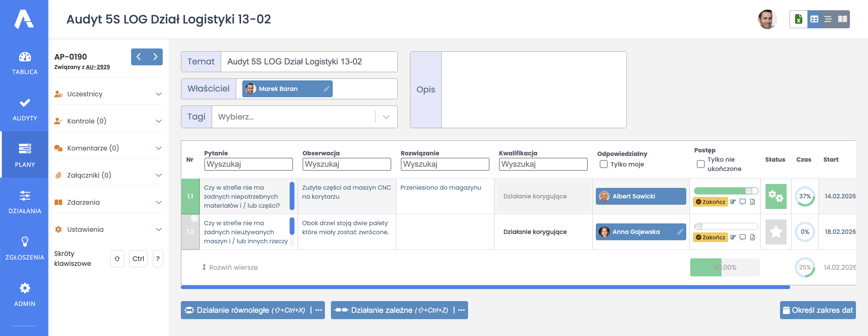The width and height of the screenshot is (868, 336).
Task: Enable the Tylko nie ukończone checkbox
Action: pyautogui.click(x=700, y=164)
